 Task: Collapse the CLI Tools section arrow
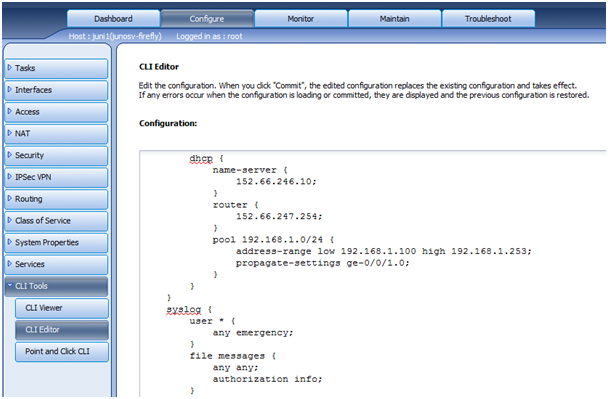click(10, 285)
